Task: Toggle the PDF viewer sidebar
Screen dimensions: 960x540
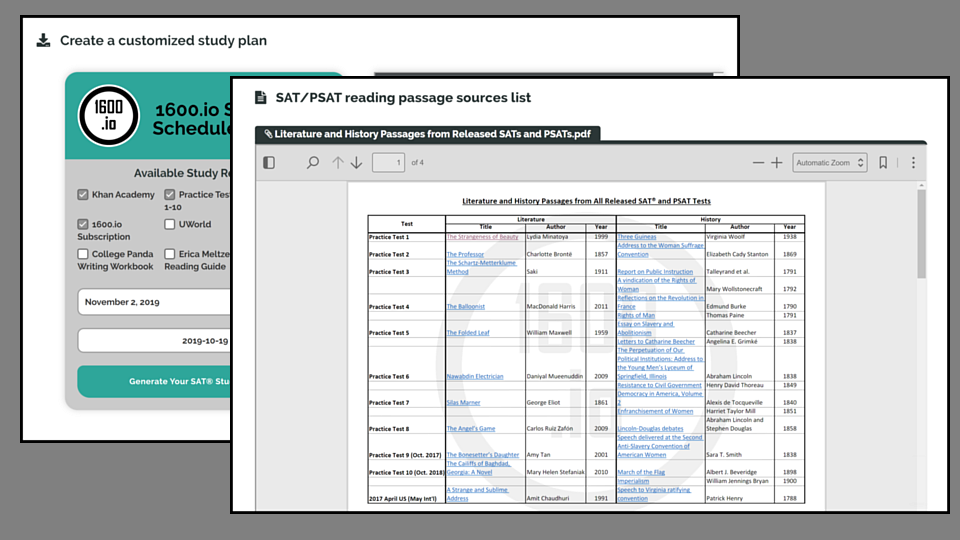Action: pyautogui.click(x=269, y=163)
